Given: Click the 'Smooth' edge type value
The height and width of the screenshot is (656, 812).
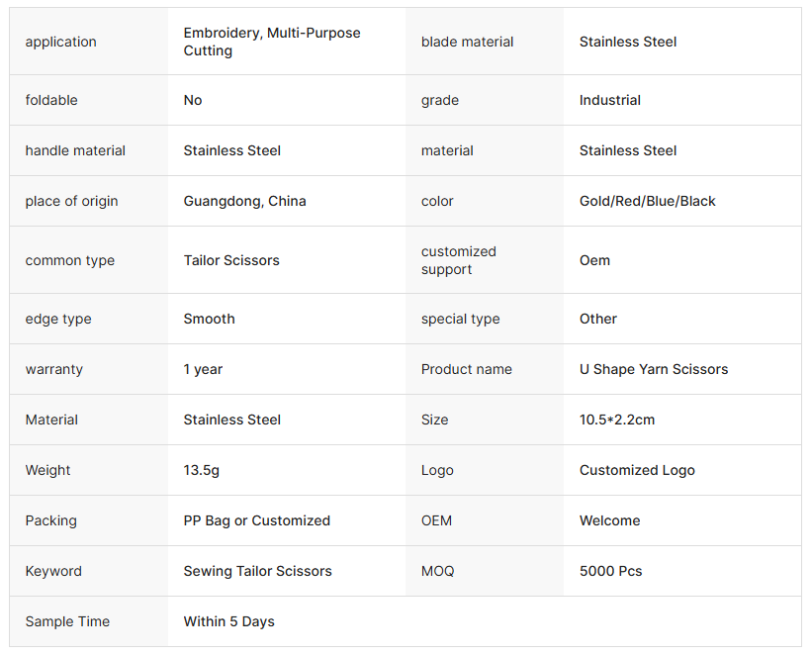Looking at the screenshot, I should click(x=209, y=319).
